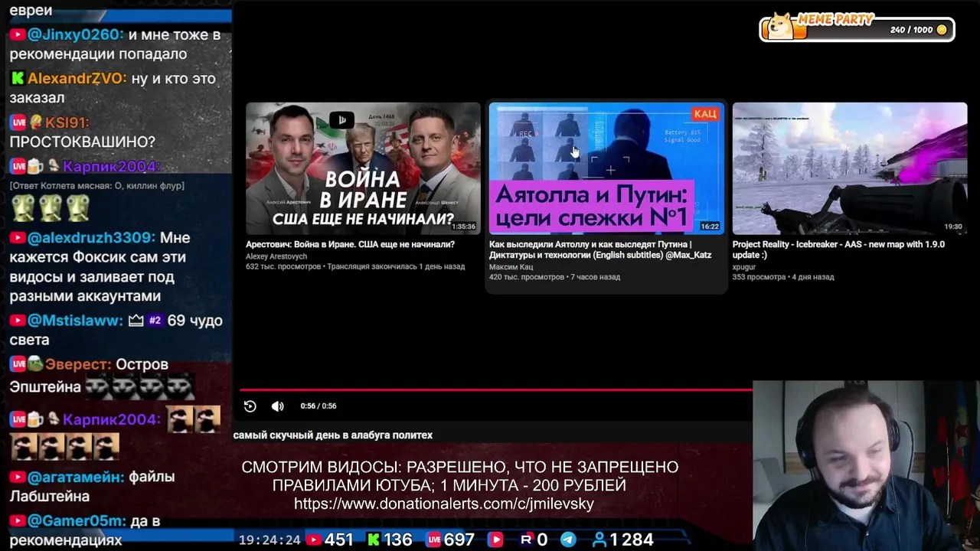Click the stream clock showing 19:24:24

click(269, 540)
